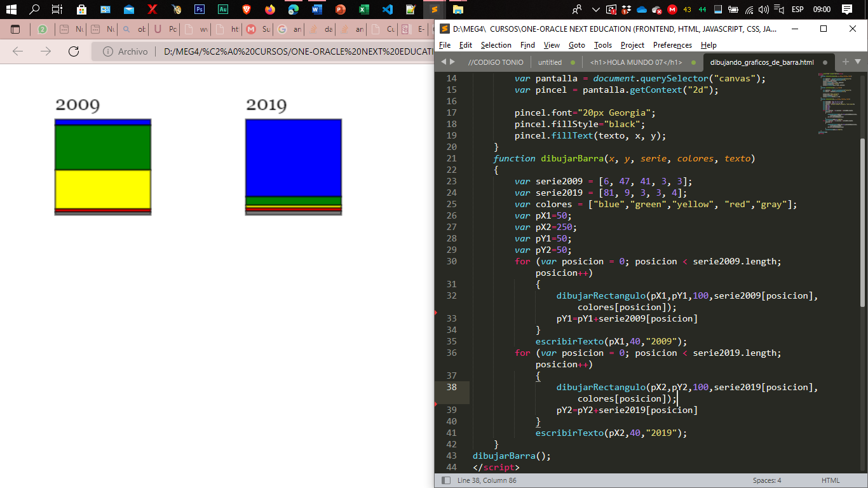Launch Microsoft Store from taskbar

click(81, 10)
